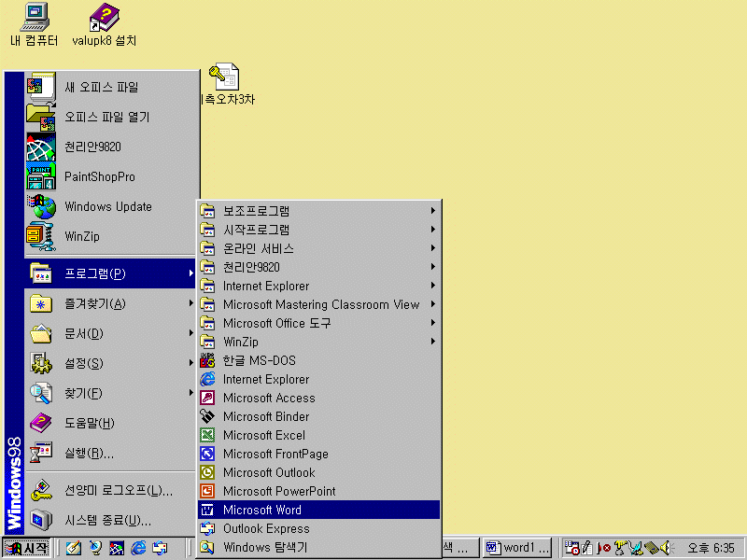Viewport: 747px width, 560px height.
Task: Click the Microsoft Excel icon
Action: (x=207, y=435)
